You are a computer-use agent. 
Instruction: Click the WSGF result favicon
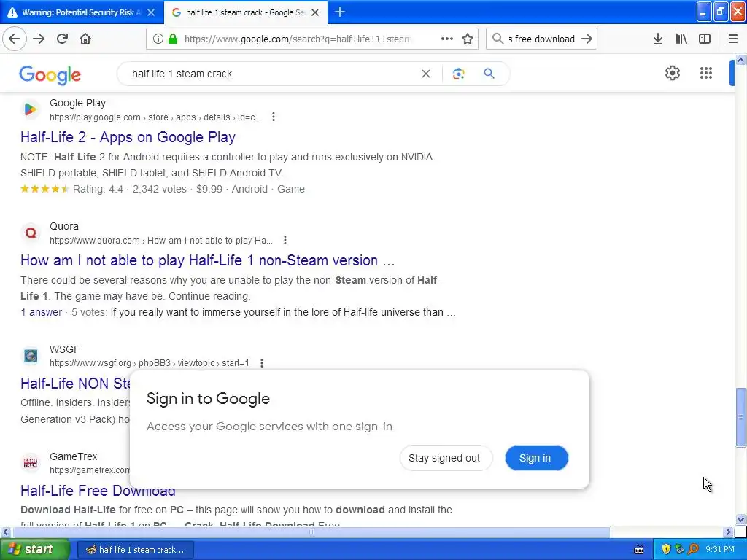tap(31, 356)
